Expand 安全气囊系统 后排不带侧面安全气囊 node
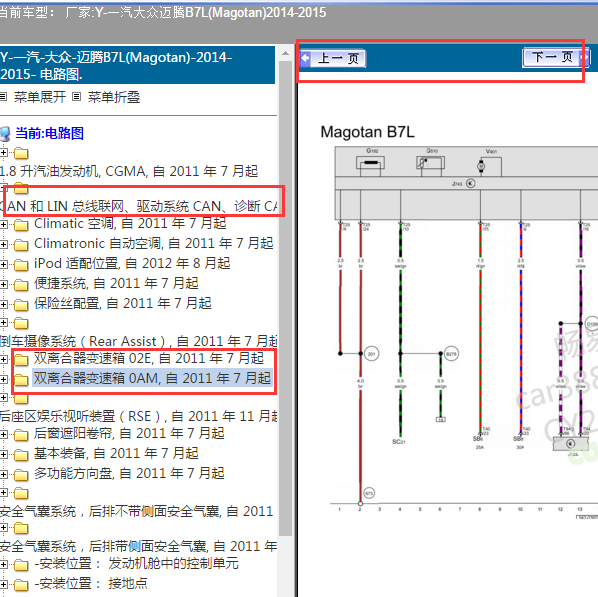 3,493
